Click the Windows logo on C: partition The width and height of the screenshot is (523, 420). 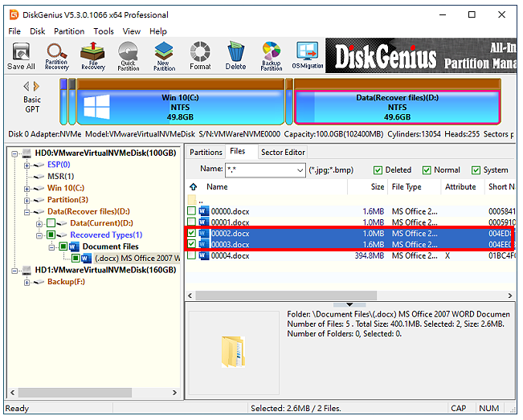click(x=96, y=107)
